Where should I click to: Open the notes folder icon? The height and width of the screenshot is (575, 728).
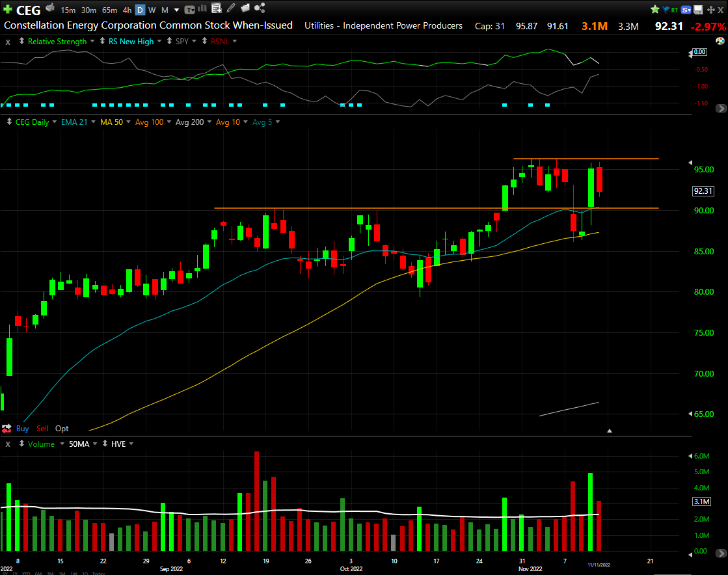[x=246, y=8]
